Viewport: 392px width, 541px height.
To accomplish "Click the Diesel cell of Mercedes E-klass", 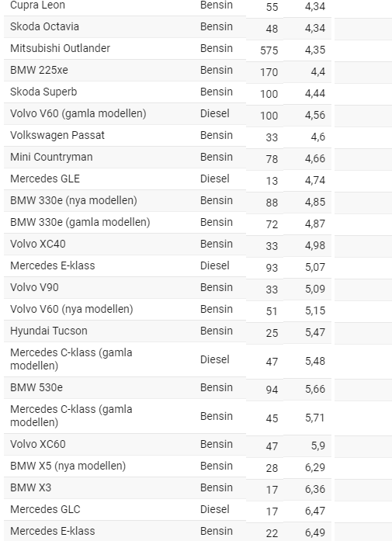I will point(215,265).
